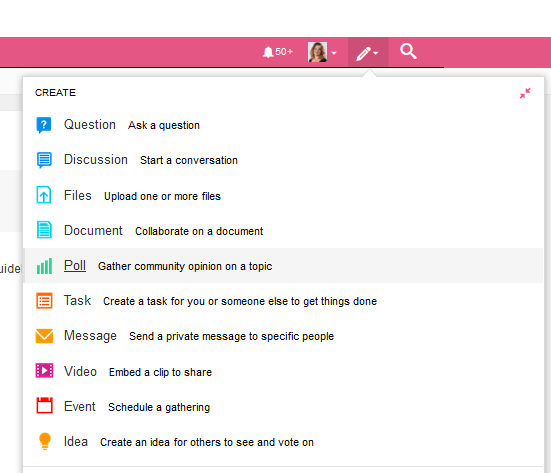Viewport: 551px width, 473px height.
Task: Open notifications bell showing 50+
Action: pos(277,52)
